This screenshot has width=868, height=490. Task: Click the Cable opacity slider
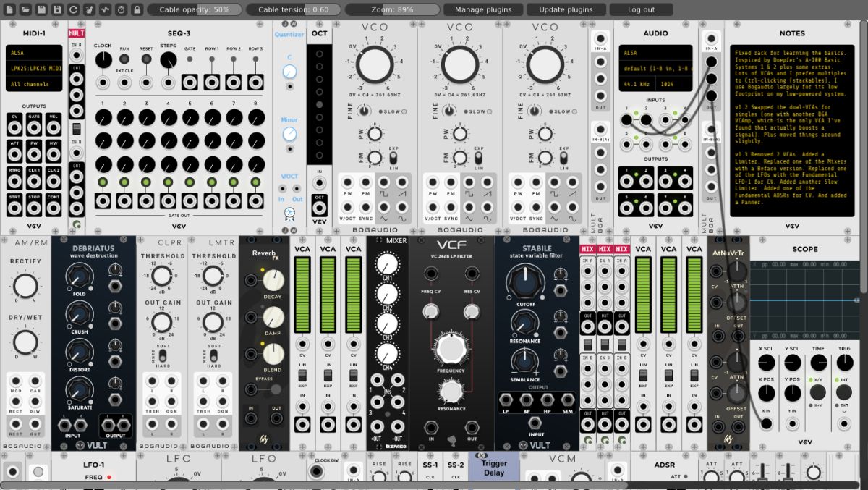click(x=195, y=9)
